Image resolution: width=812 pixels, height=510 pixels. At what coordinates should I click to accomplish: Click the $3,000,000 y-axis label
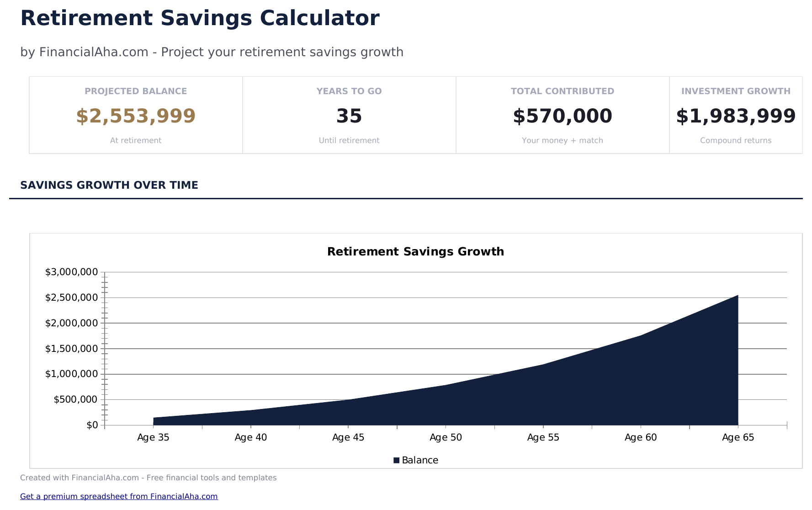click(x=71, y=272)
